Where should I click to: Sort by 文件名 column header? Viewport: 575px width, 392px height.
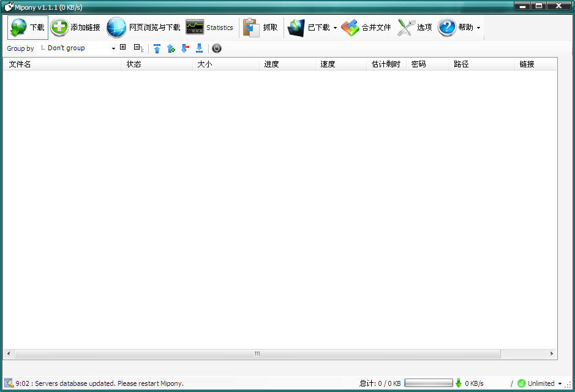pos(62,64)
